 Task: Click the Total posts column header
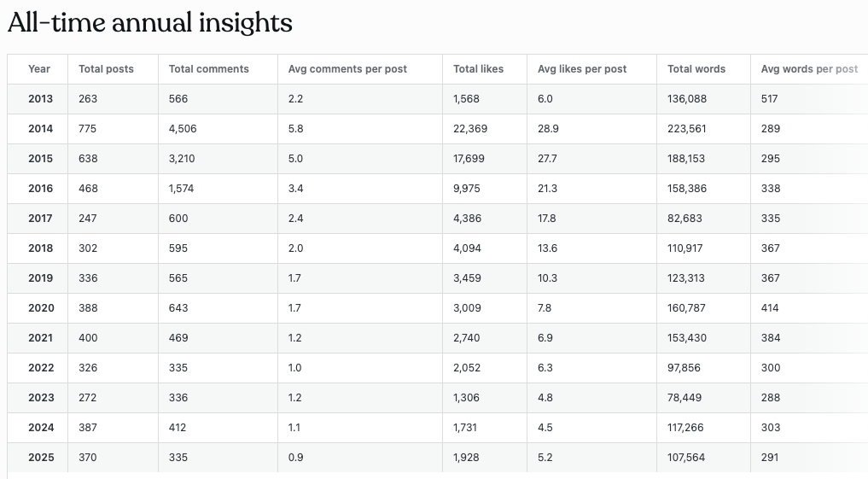coord(106,69)
